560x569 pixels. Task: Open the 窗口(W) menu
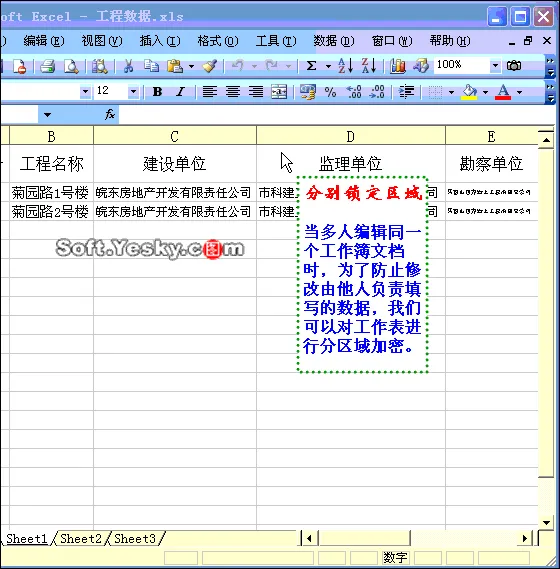coord(392,41)
